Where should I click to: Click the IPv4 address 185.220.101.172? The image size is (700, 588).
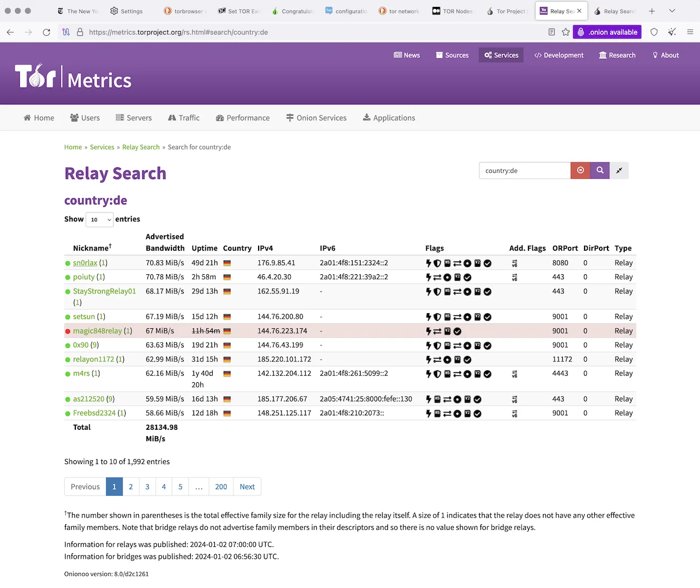(x=284, y=359)
